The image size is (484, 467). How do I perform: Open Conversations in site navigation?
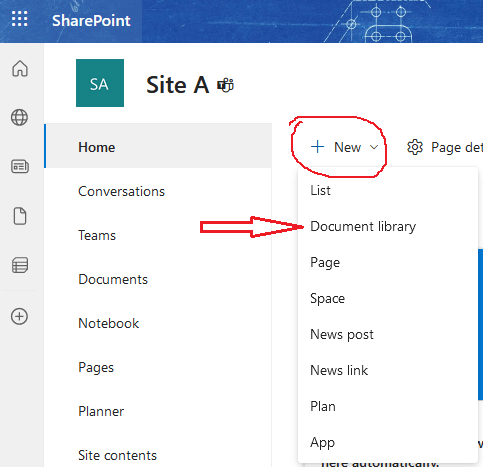(x=121, y=191)
